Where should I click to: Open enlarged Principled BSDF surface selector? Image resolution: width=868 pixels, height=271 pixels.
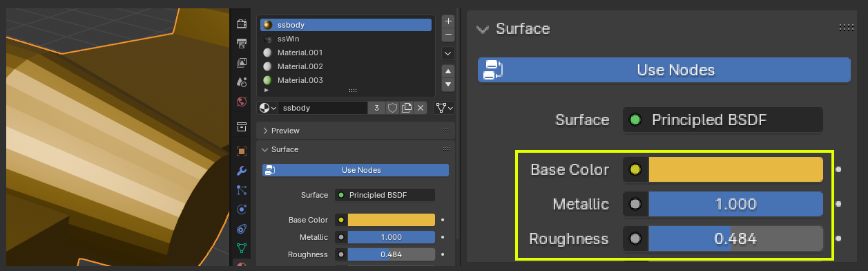coord(723,120)
